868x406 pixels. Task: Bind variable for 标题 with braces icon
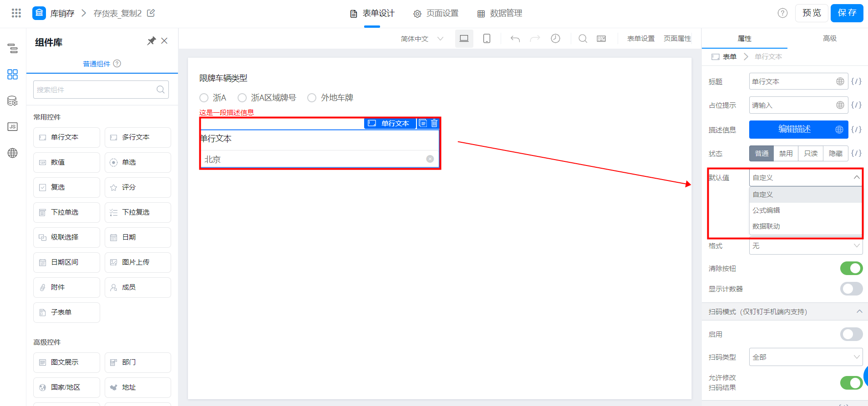pos(856,81)
